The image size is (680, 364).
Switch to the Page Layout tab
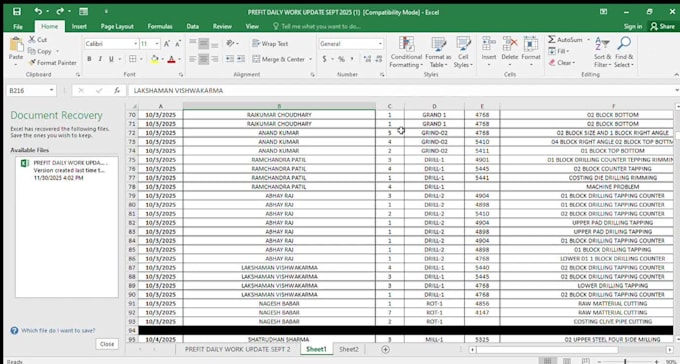point(117,26)
